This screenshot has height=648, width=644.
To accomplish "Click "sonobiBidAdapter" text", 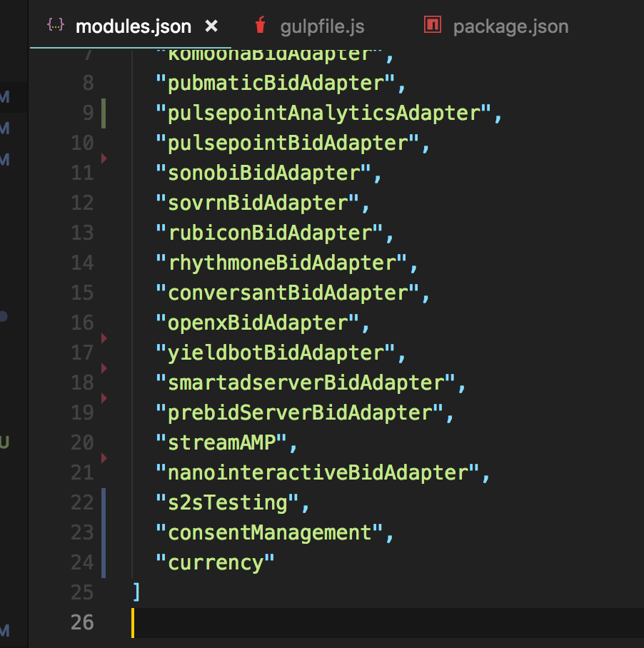I will tap(263, 173).
